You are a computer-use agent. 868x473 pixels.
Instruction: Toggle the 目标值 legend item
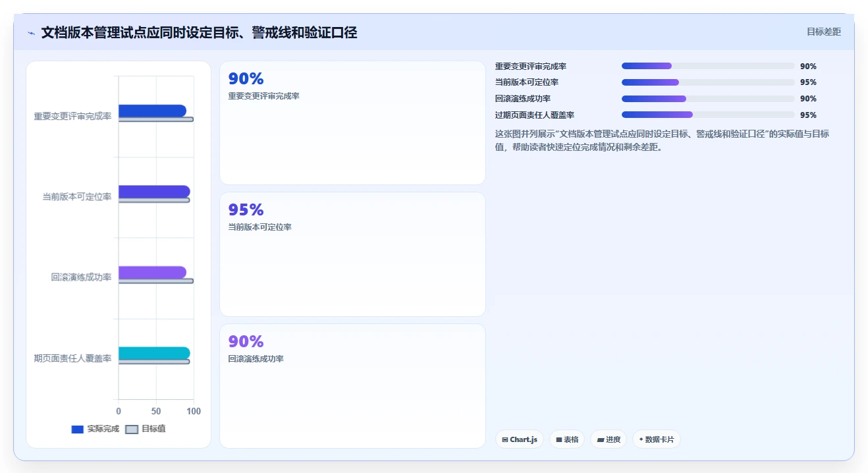(146, 429)
